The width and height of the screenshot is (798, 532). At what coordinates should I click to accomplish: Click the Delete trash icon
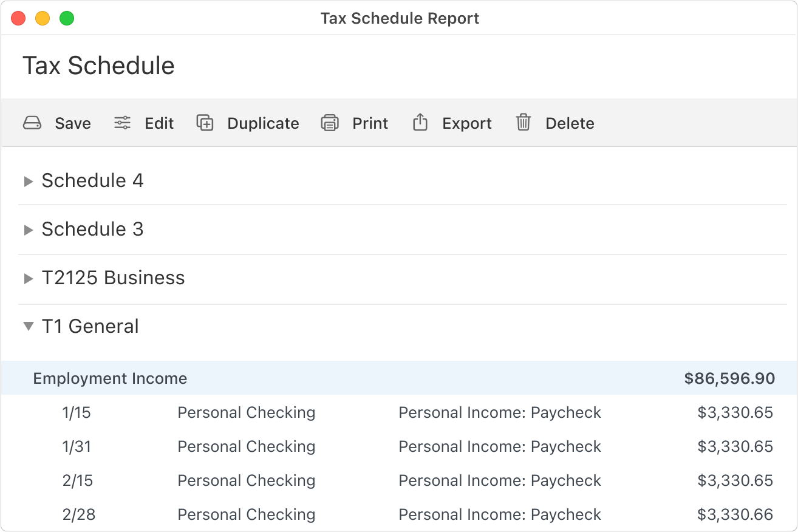point(523,123)
